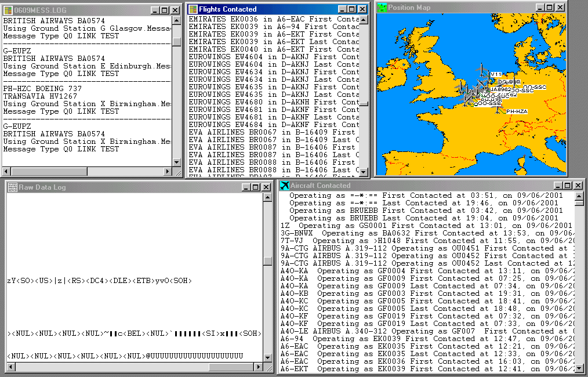The width and height of the screenshot is (588, 377).
Task: Open the Position Map window system menu icon
Action: [382, 8]
